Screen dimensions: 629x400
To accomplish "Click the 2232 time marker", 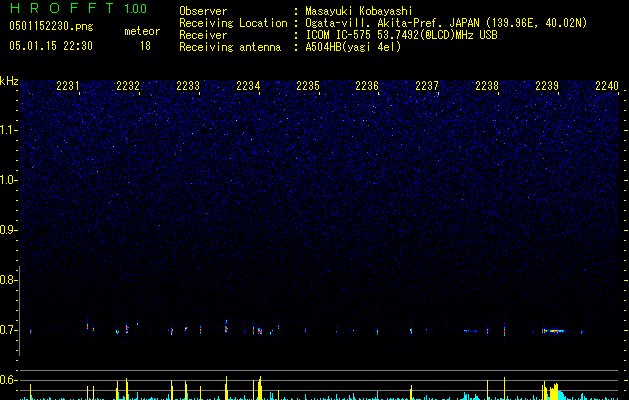I will click(128, 86).
